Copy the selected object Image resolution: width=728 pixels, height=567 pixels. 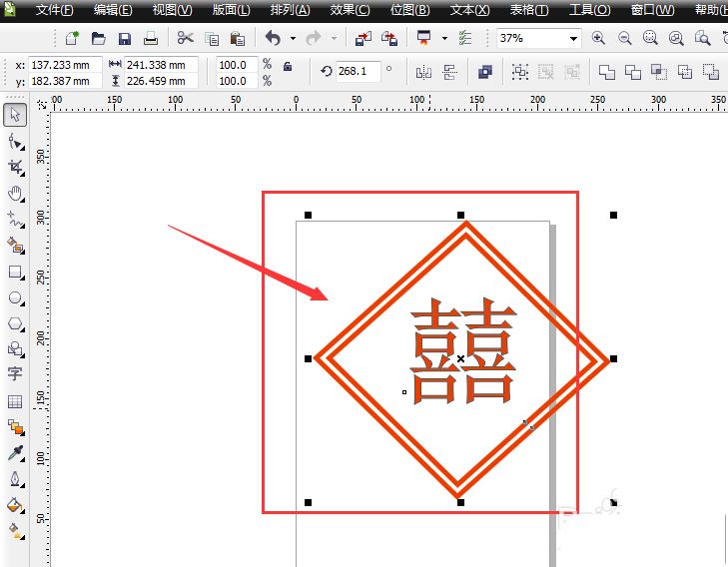pyautogui.click(x=212, y=39)
